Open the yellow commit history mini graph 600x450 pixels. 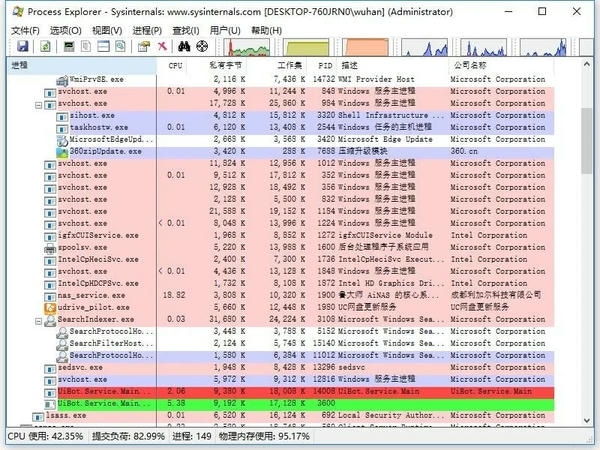[x=307, y=47]
